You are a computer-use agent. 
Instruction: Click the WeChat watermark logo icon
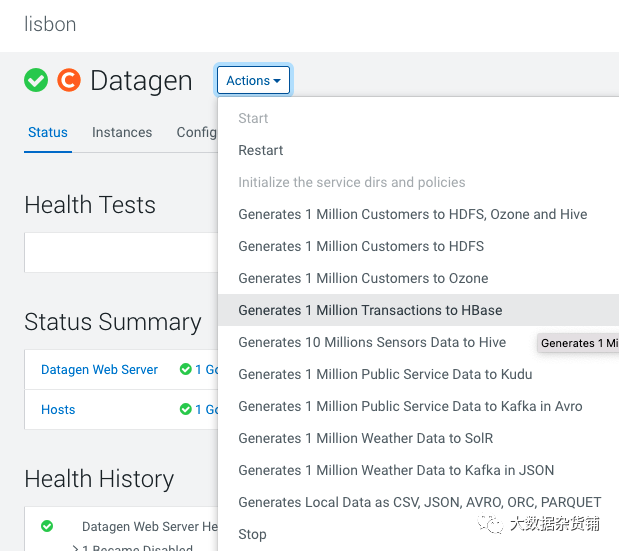tap(490, 524)
